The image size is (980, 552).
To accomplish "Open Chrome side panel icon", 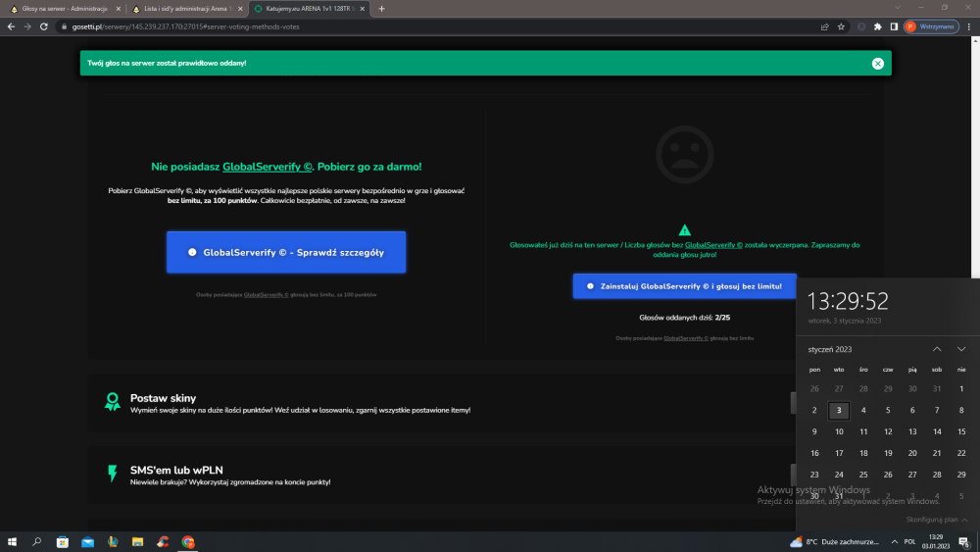I will click(894, 26).
